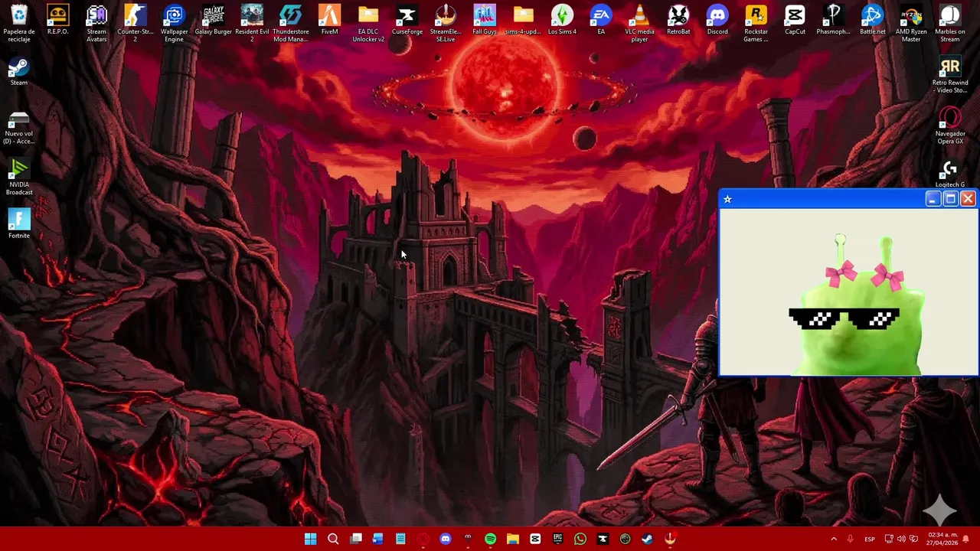980x551 pixels.
Task: Launch the RetroBat desktop icon
Action: [x=678, y=19]
